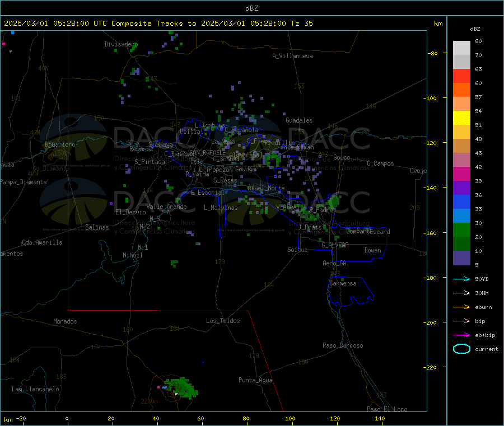Click the 48 dBZ tan color swatch
The image size is (504, 426).
461,146
